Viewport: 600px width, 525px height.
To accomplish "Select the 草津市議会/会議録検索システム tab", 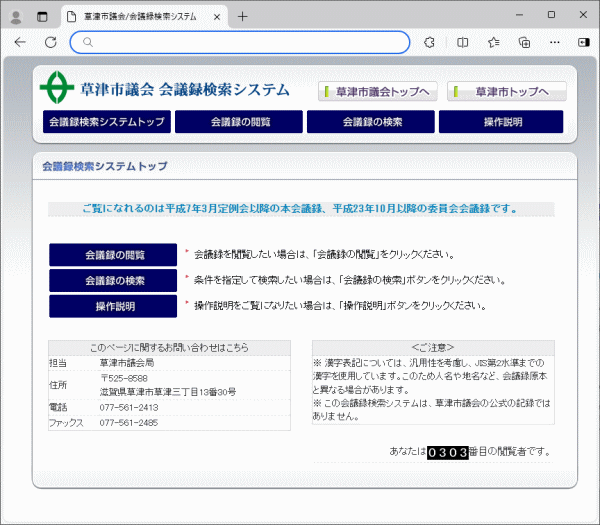I will (x=144, y=17).
